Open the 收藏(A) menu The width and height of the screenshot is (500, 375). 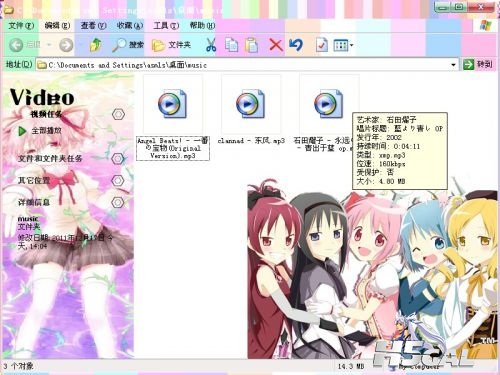click(130, 26)
